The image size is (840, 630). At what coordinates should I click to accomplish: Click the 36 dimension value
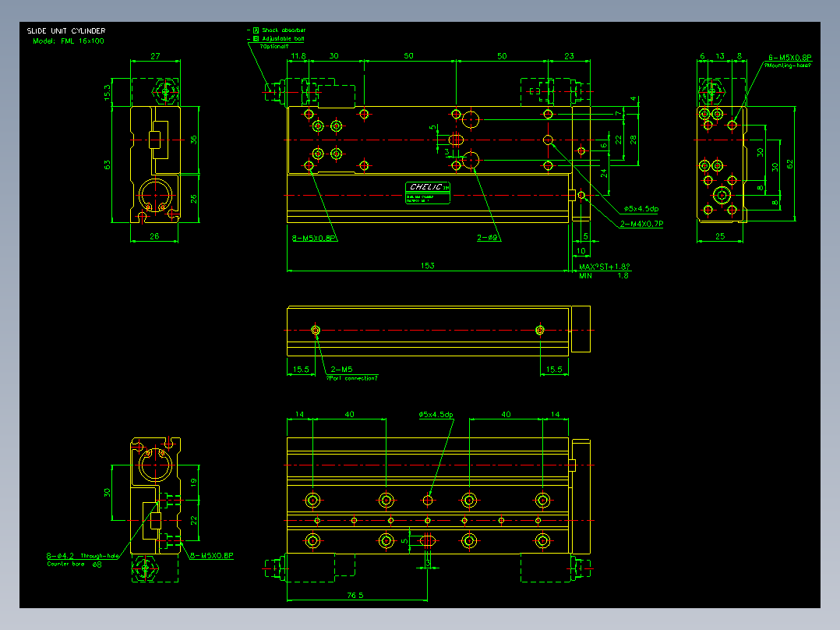[x=193, y=140]
